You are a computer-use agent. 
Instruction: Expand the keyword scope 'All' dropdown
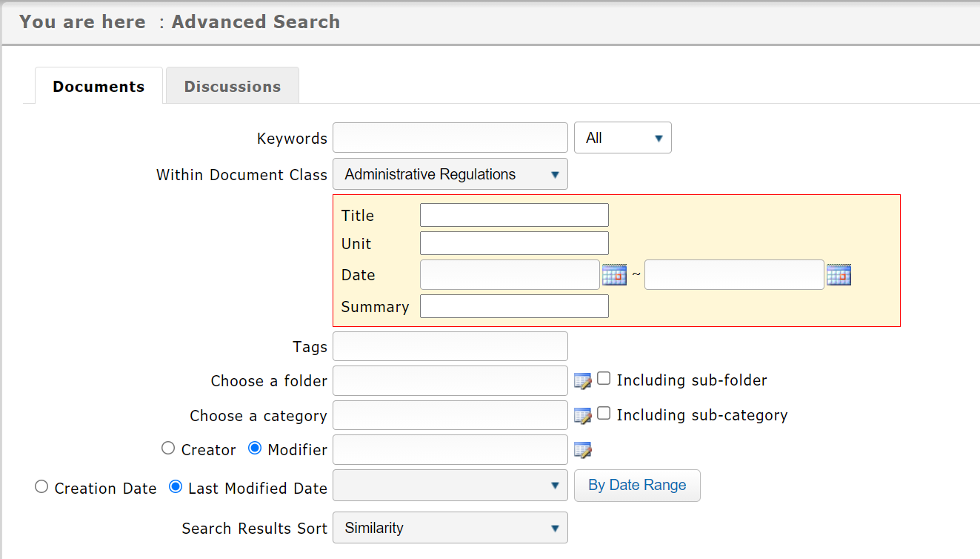[x=622, y=138]
